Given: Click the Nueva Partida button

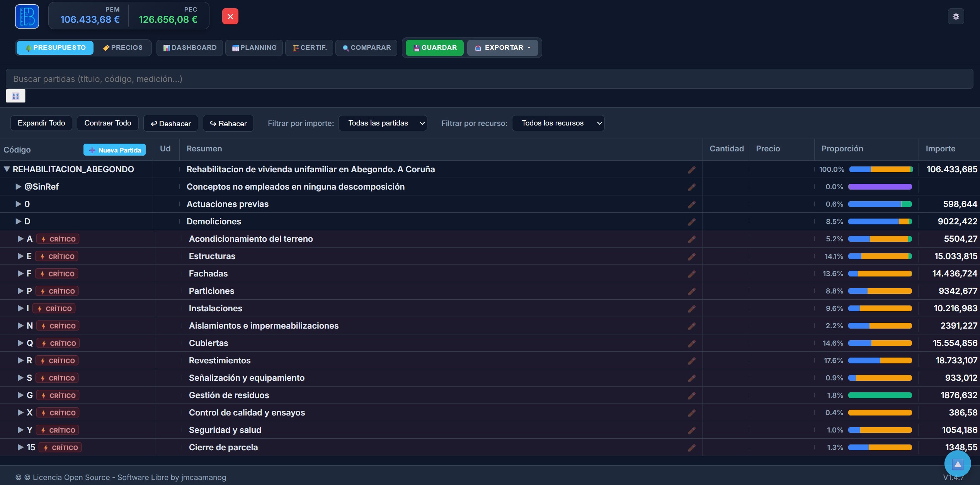Looking at the screenshot, I should click(x=114, y=150).
